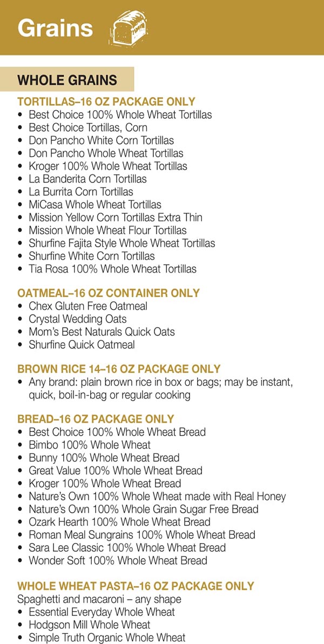Image resolution: width=324 pixels, height=644 pixels.
Task: Select Chex Gluten Free Oatmeal
Action: pos(88,306)
